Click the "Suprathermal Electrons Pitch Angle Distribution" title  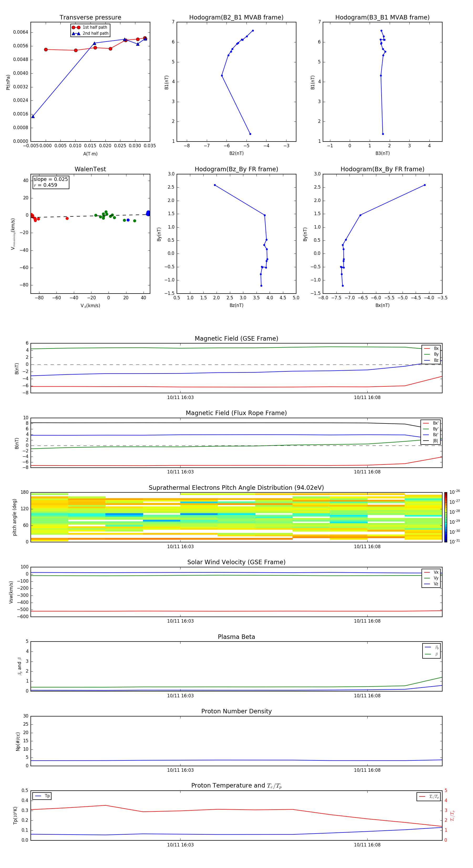(x=236, y=488)
